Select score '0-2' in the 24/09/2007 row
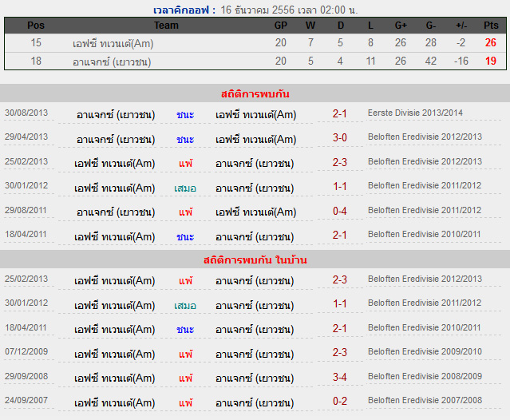The width and height of the screenshot is (510, 420). coord(339,401)
